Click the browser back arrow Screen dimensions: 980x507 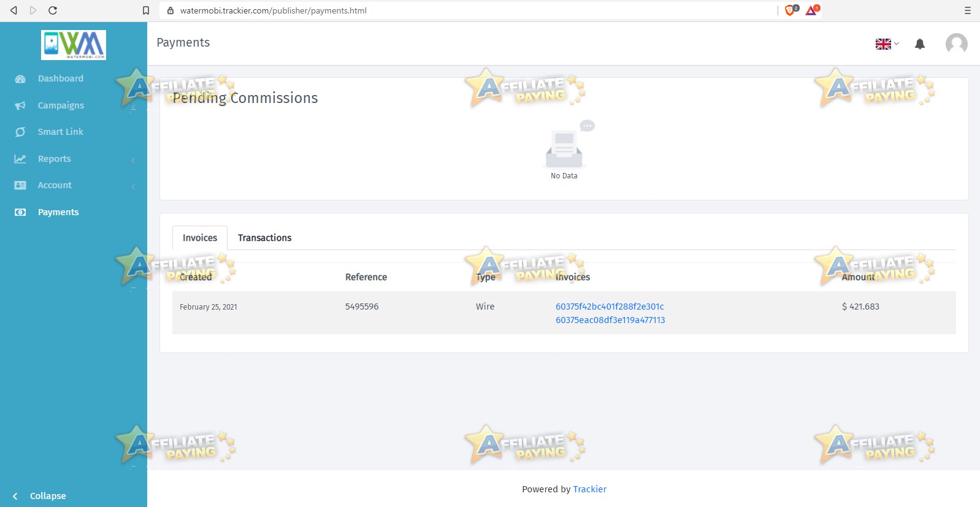[x=13, y=10]
